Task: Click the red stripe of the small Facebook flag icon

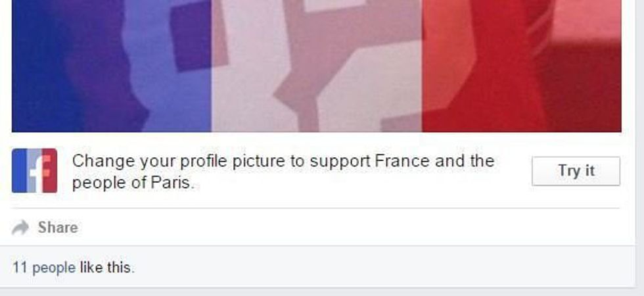Action: click(50, 170)
